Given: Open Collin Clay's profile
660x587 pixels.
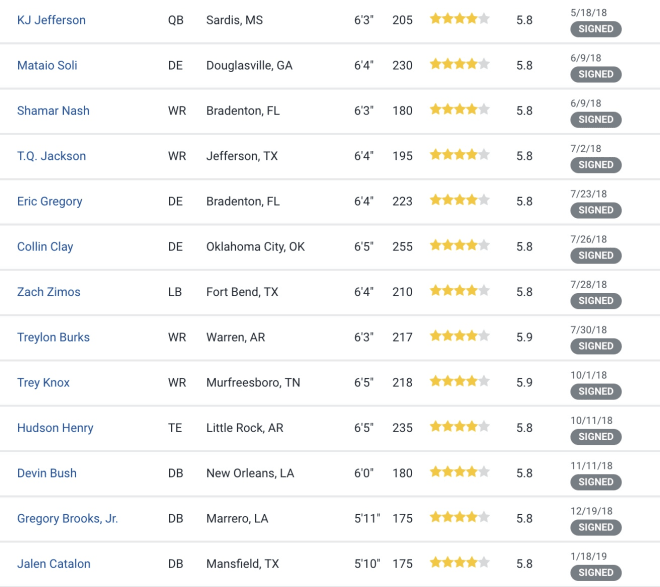Looking at the screenshot, I should [45, 247].
